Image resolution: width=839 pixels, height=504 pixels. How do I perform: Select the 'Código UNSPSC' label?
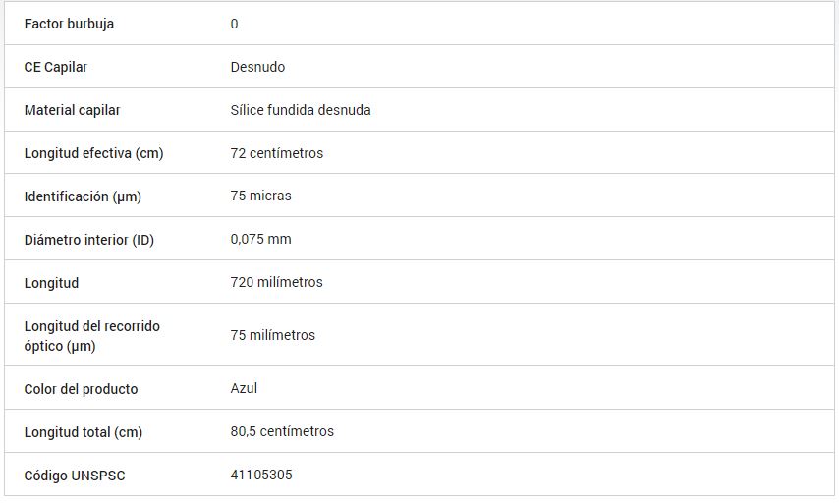tap(75, 476)
